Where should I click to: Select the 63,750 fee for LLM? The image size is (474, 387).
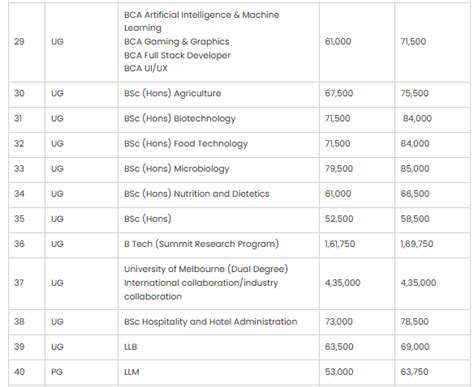coord(414,372)
